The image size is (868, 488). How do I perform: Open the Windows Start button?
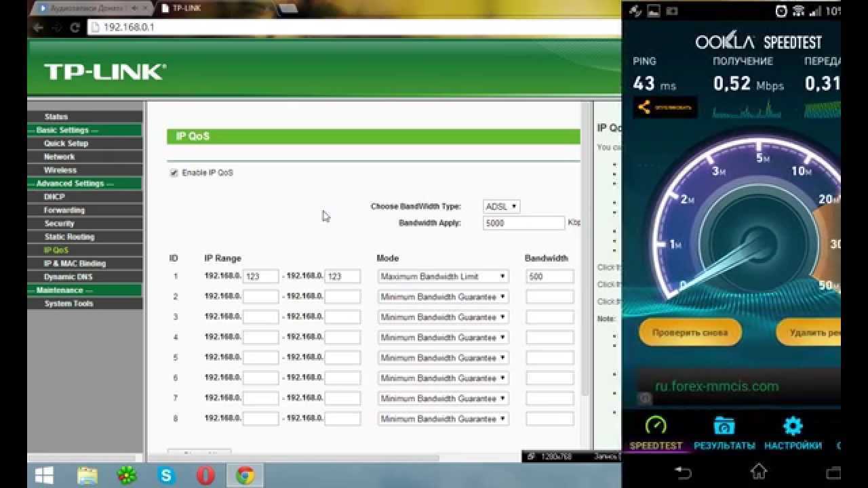[45, 475]
